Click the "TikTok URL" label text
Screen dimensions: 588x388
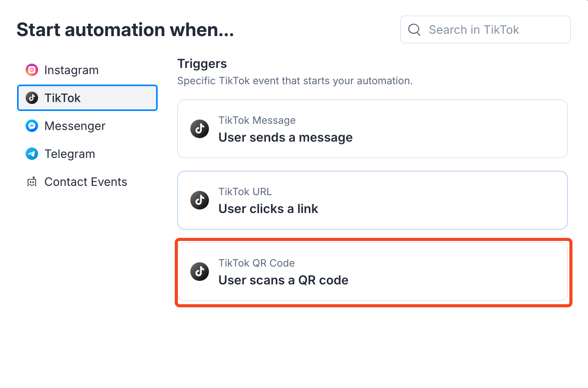245,192
